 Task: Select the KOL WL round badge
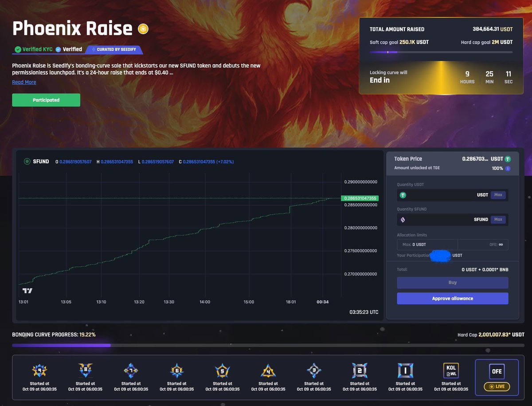pyautogui.click(x=451, y=370)
